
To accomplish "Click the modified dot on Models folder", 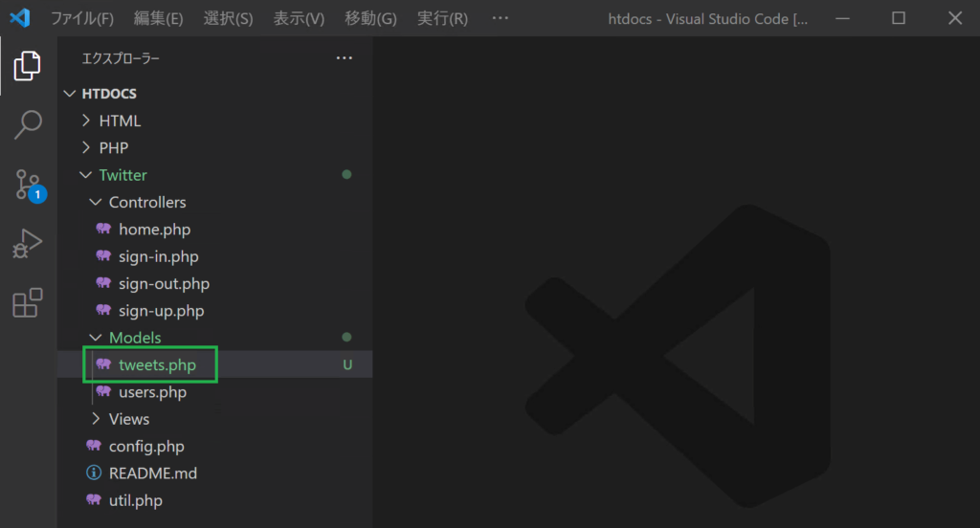I will 346,337.
